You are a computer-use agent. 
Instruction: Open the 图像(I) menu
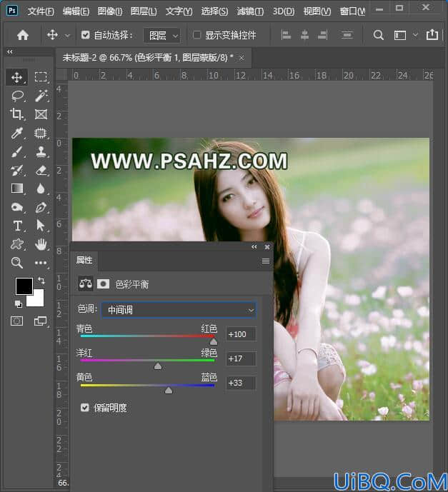(x=110, y=11)
